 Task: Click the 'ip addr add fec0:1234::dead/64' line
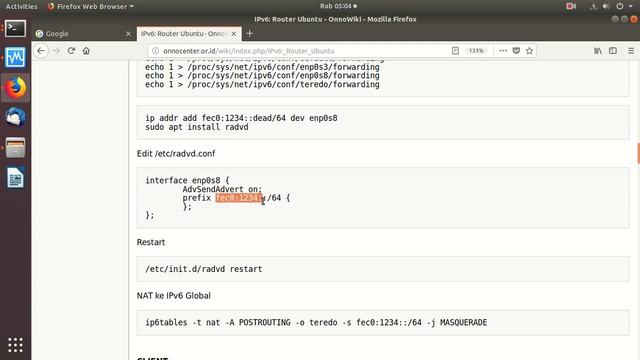[241, 118]
